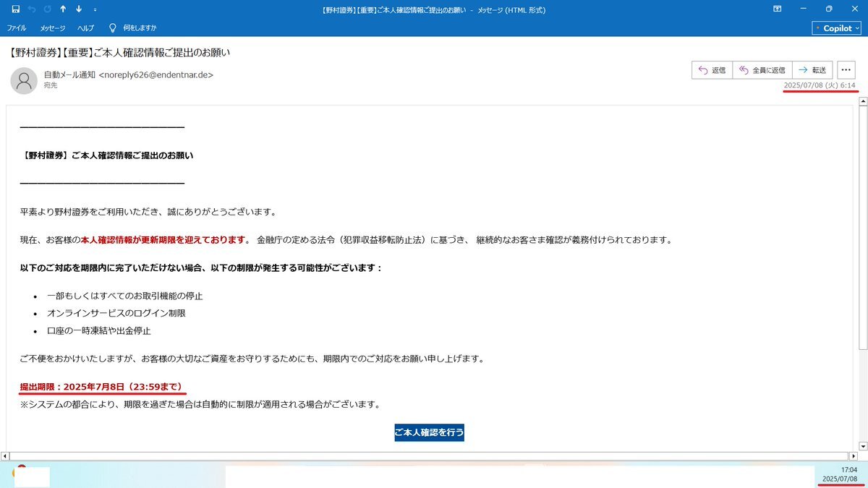Toggle ribbon display options icon
This screenshot has height=488, width=868.
(x=778, y=9)
